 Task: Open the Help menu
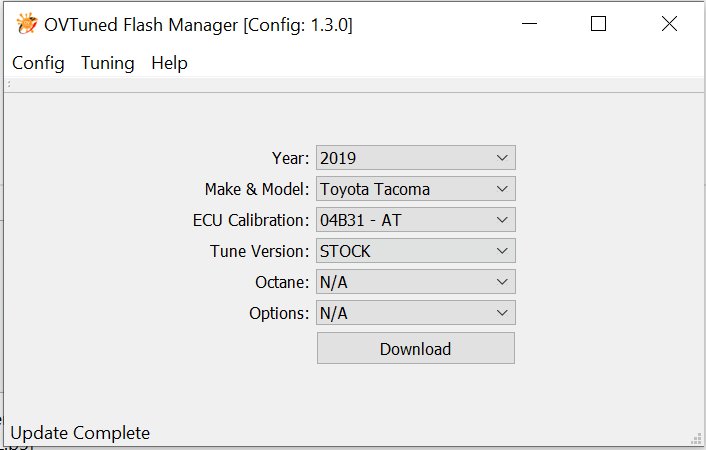[x=169, y=63]
